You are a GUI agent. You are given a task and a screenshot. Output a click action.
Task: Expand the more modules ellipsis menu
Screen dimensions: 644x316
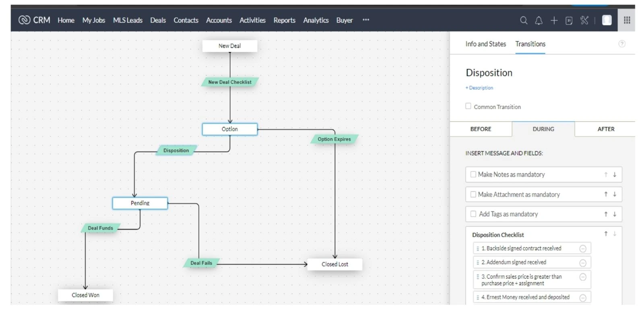tap(365, 20)
